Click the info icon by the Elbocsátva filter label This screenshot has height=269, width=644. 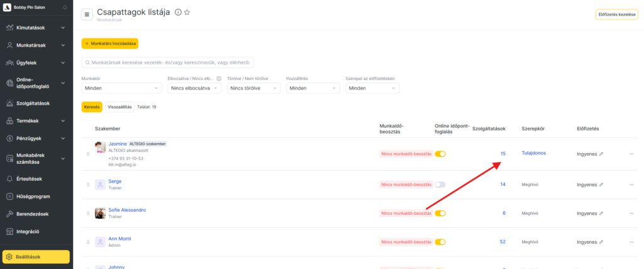218,79
